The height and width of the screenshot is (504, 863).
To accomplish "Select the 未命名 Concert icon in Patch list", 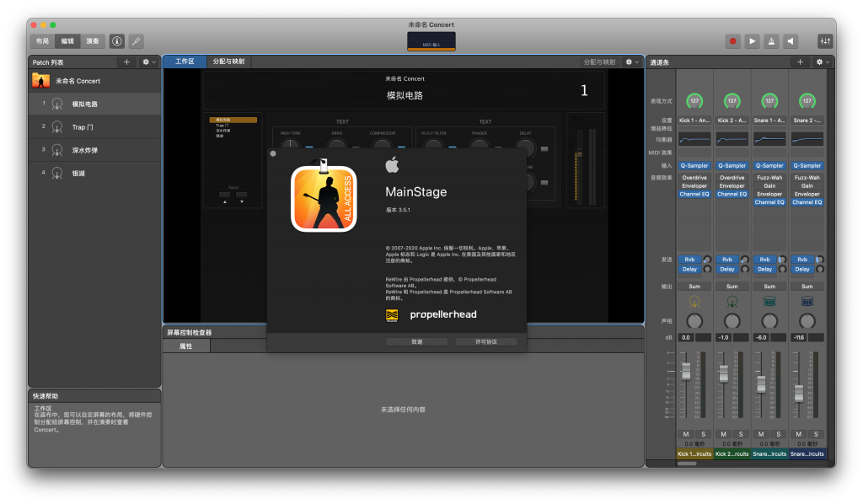I will 40,81.
